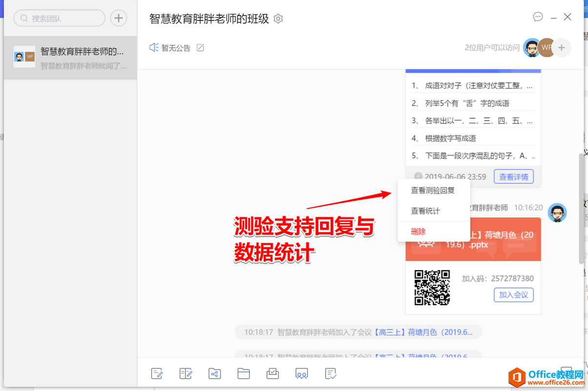
Task: Add a member with the plus beside avatars
Action: (x=562, y=48)
